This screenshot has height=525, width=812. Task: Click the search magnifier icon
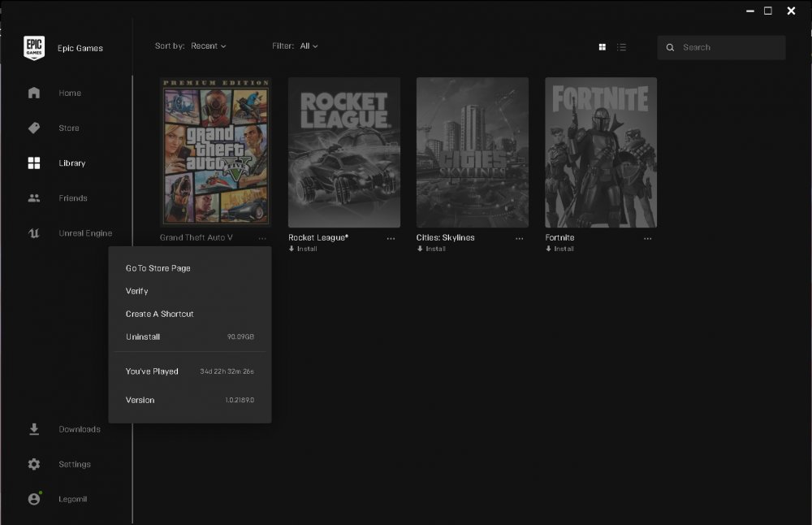tap(670, 47)
